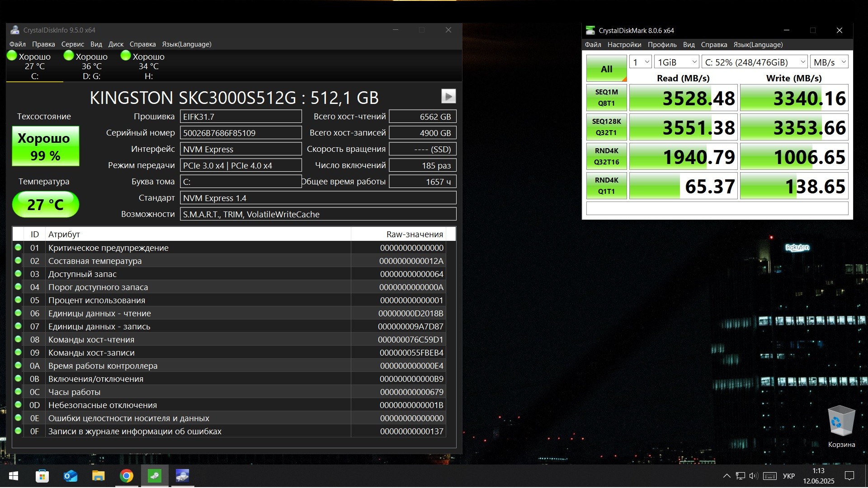Click the serial number field 50026B7686F85109

tap(241, 133)
